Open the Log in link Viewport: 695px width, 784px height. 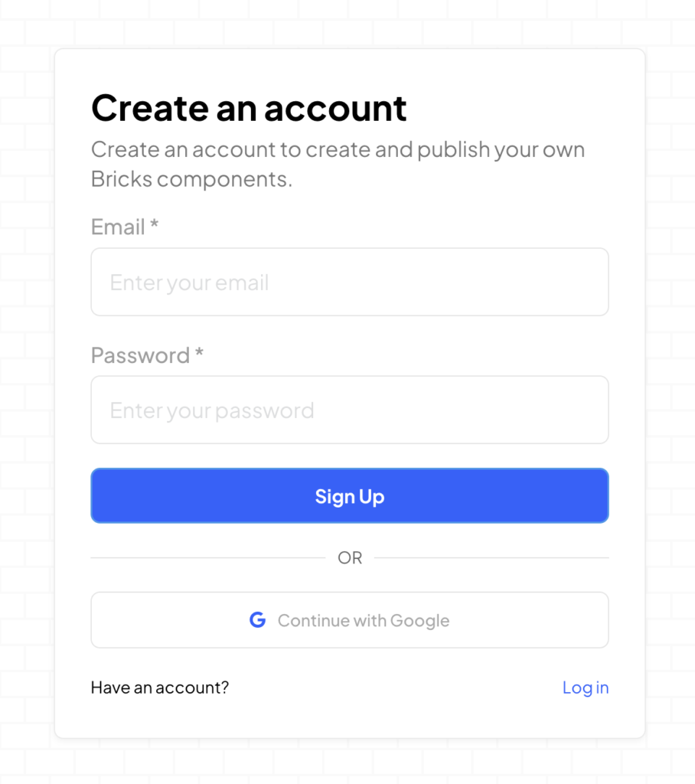(x=586, y=688)
